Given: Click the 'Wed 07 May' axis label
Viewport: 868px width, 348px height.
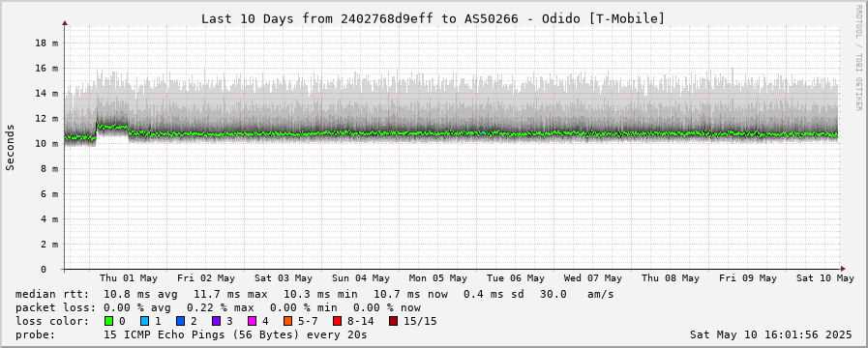Looking at the screenshot, I should pos(593,278).
